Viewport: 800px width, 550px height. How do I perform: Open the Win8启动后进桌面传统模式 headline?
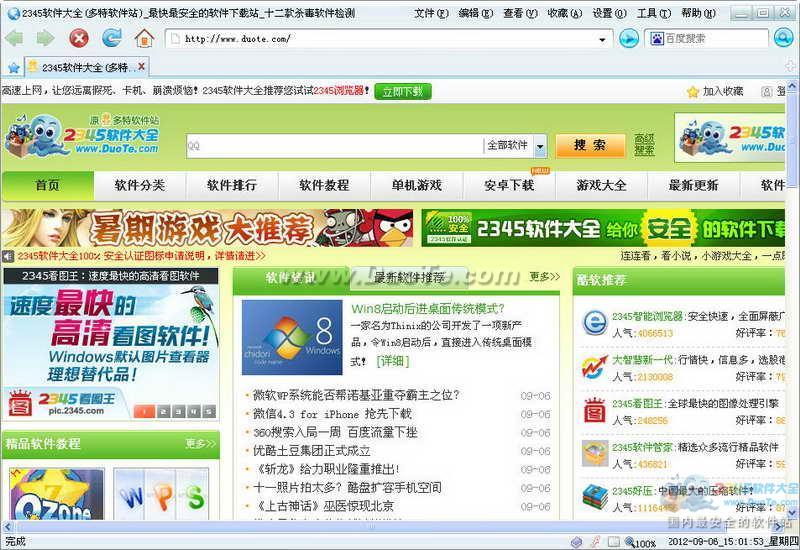(x=428, y=309)
